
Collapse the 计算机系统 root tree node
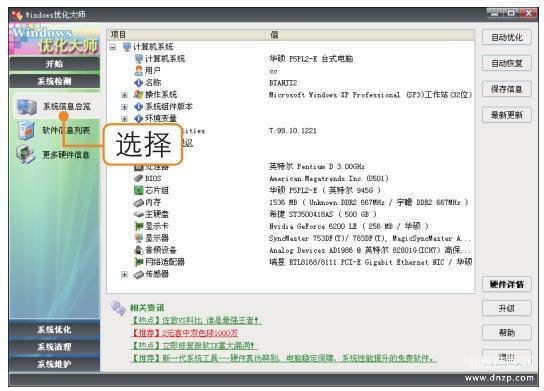click(x=112, y=47)
